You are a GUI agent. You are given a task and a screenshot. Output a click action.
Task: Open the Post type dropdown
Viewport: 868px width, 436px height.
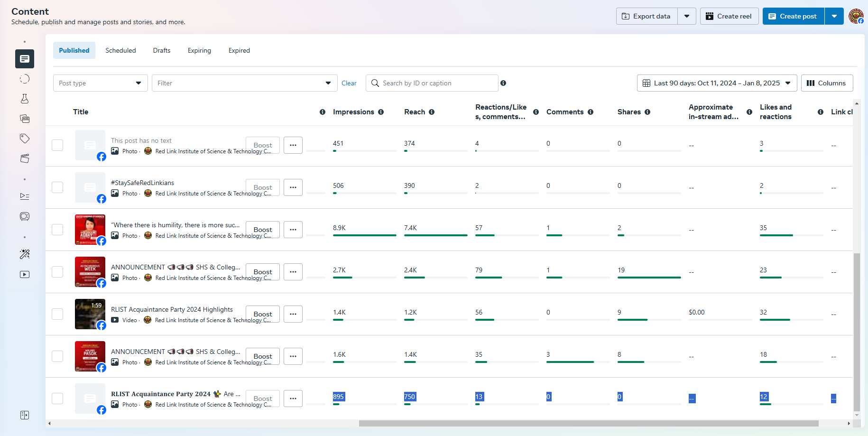pyautogui.click(x=100, y=83)
